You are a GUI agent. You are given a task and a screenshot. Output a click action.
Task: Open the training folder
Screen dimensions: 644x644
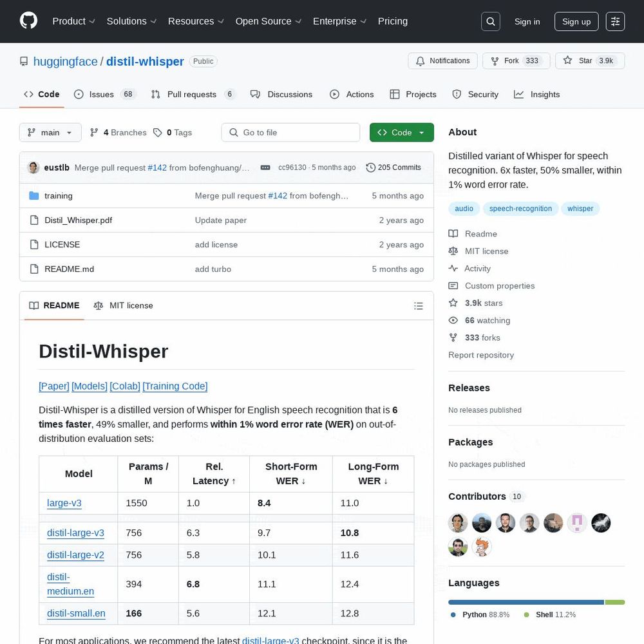(x=59, y=196)
